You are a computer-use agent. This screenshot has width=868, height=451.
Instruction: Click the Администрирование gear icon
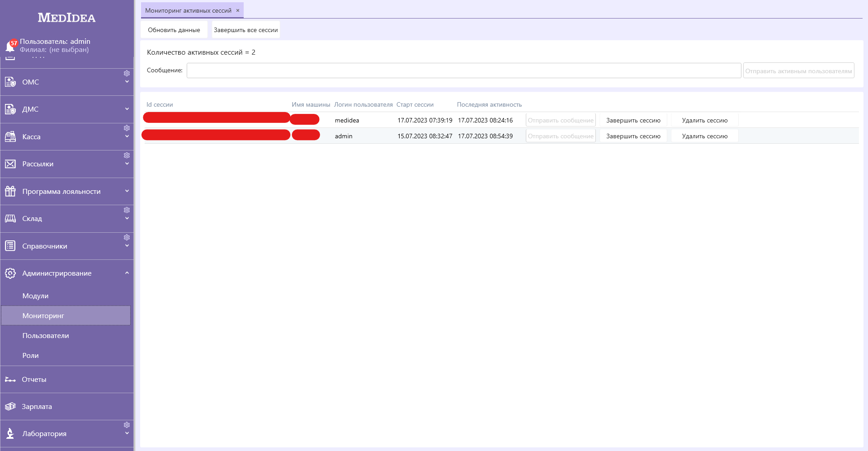click(x=10, y=273)
